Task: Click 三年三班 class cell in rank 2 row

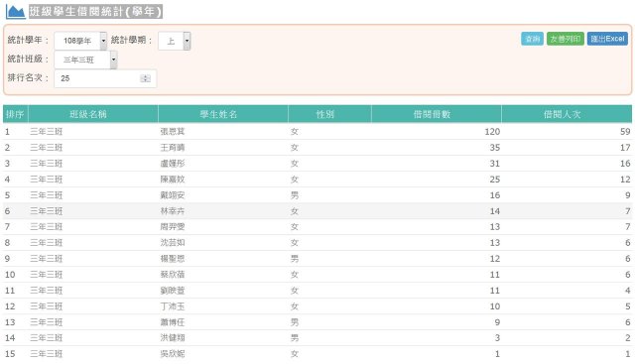Action: [x=47, y=148]
